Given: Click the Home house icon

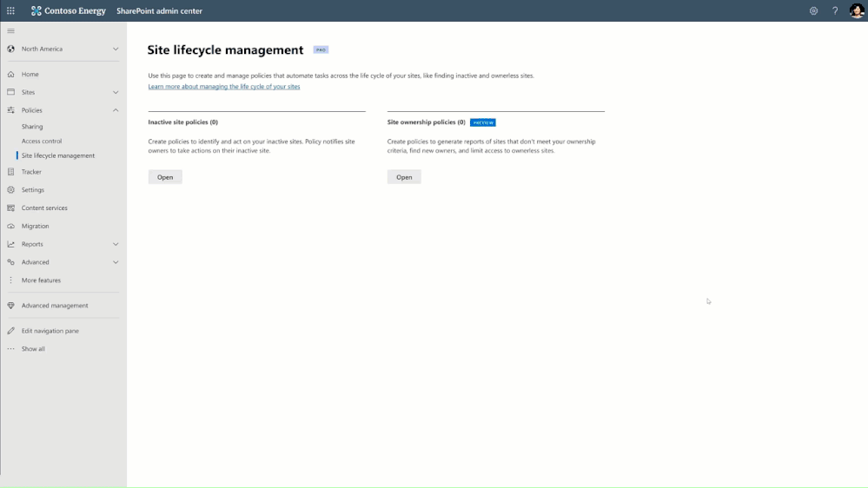Looking at the screenshot, I should tap(10, 74).
